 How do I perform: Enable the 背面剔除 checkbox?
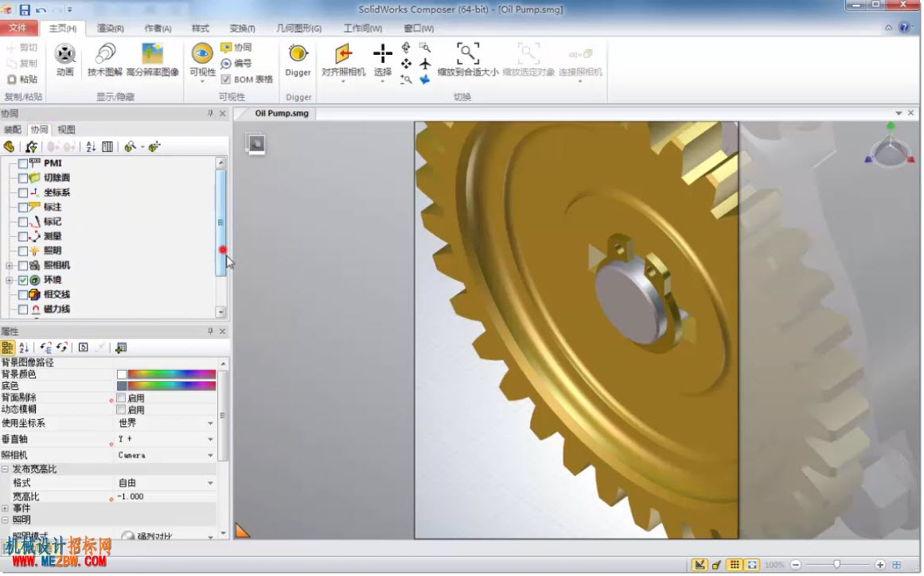coord(122,398)
